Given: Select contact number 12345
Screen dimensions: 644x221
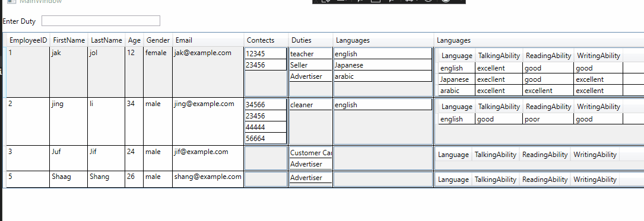Looking at the screenshot, I should pos(266,54).
